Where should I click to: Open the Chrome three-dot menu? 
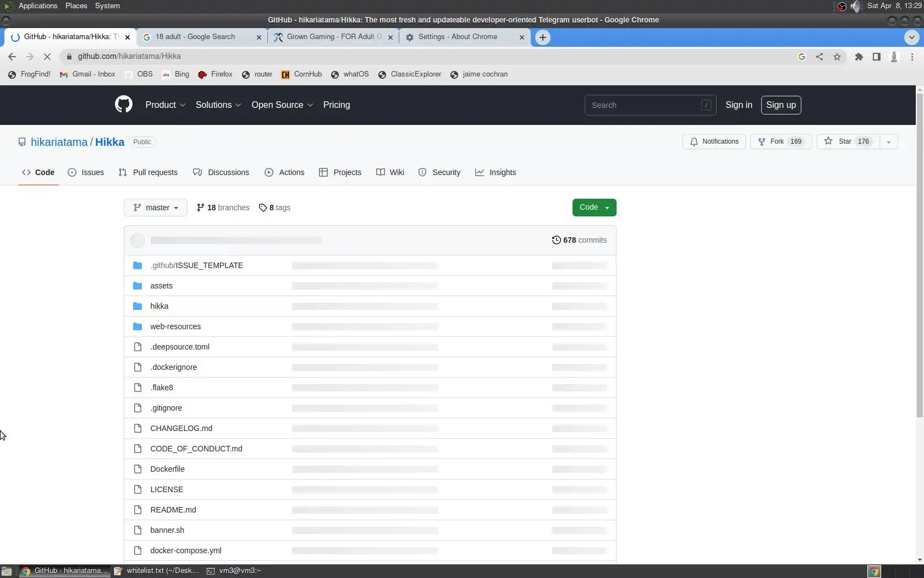tap(912, 57)
